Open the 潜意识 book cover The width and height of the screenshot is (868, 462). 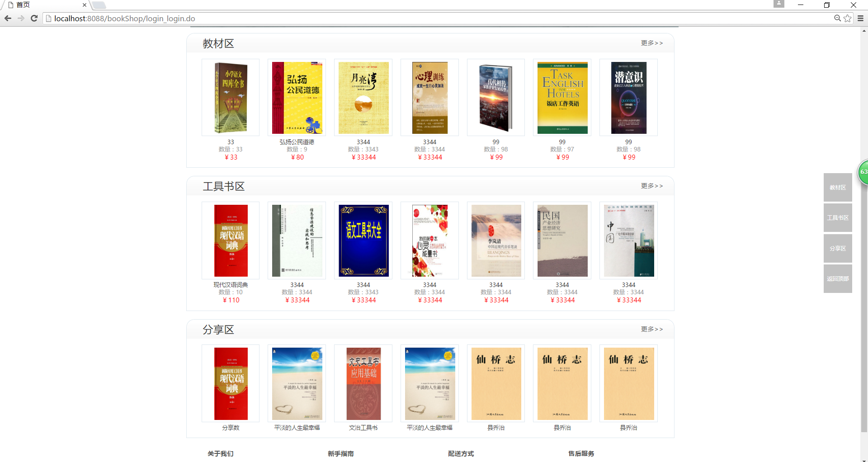[628, 98]
